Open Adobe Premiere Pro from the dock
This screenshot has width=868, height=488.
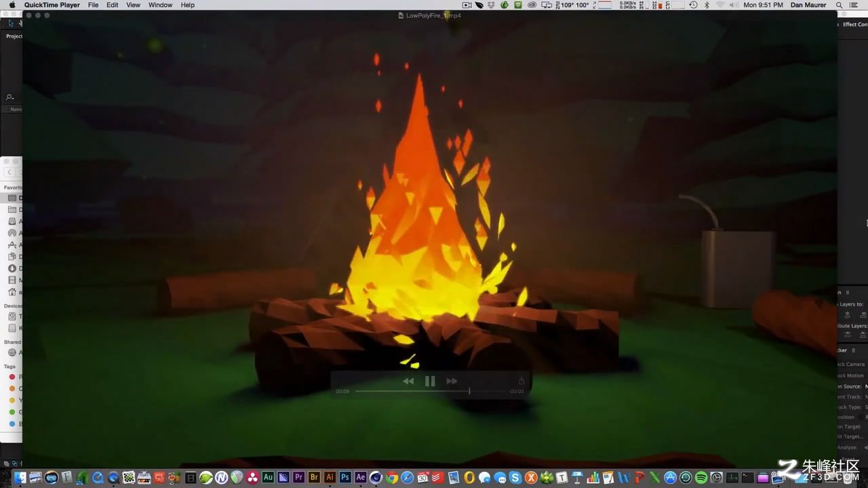(298, 477)
